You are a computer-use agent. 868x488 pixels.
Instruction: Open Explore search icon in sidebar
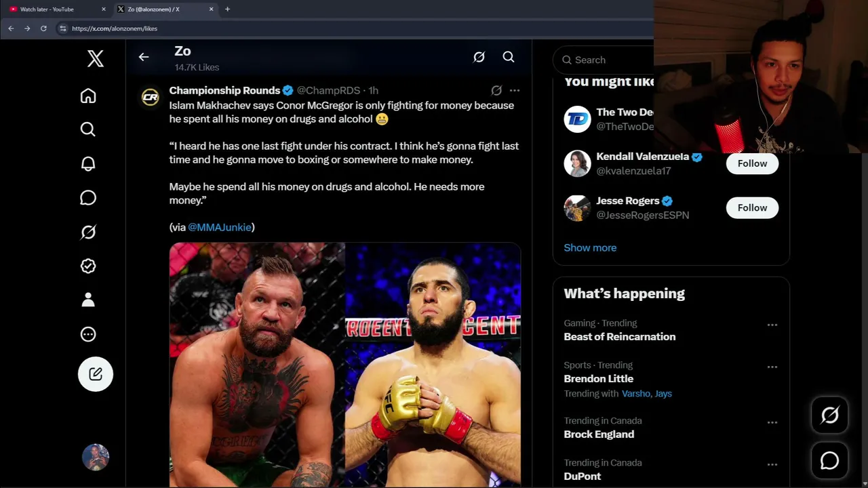pos(88,129)
